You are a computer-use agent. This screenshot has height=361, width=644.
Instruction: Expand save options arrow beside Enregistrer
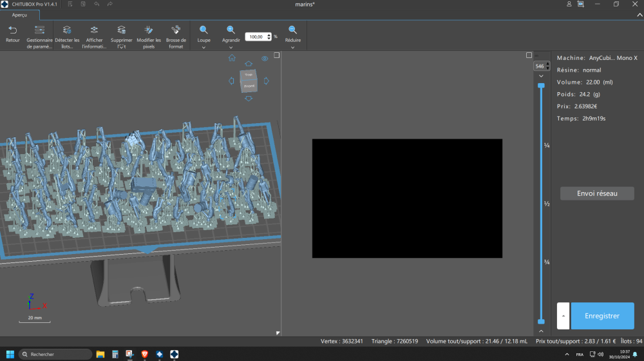[563, 316]
